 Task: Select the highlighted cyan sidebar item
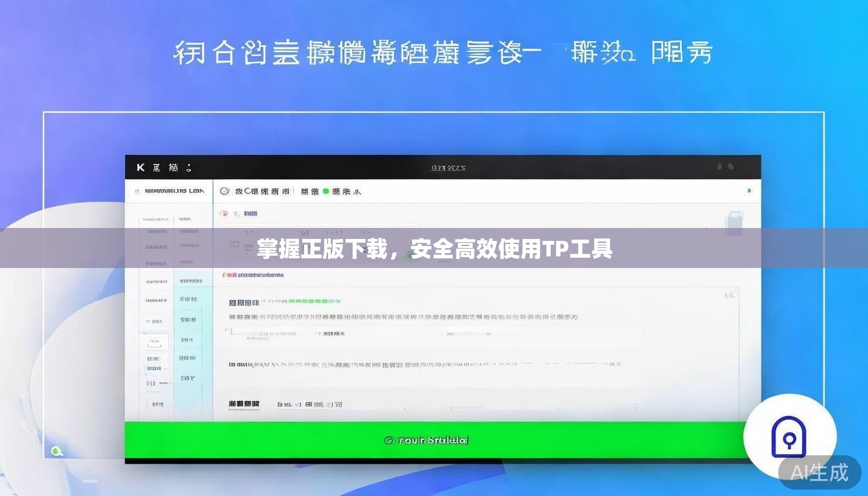coord(188,299)
